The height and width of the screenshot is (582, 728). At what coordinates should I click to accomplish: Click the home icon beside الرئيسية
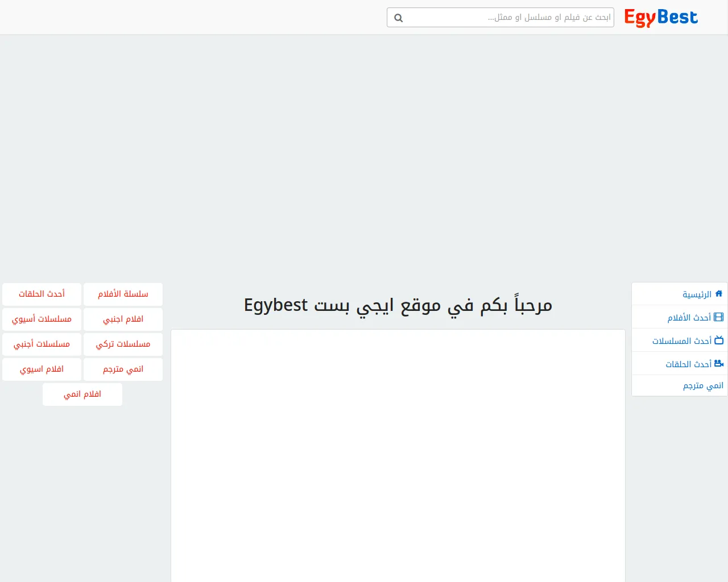[x=719, y=294]
